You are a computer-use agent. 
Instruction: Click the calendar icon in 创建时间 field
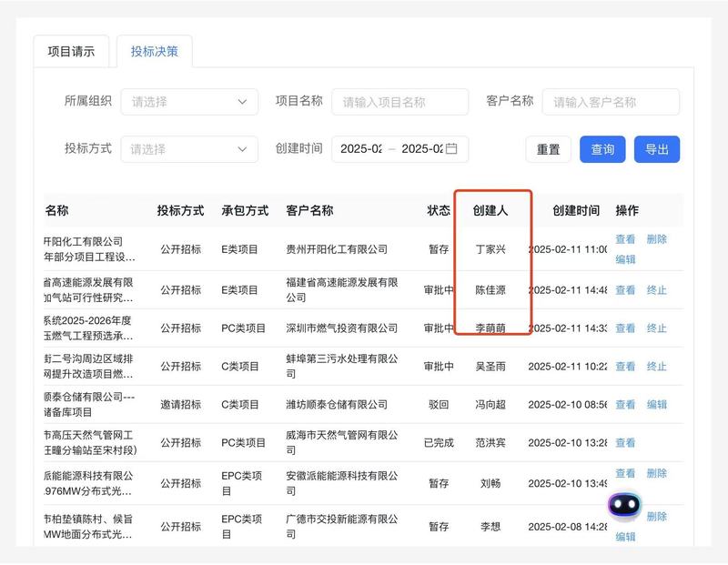coord(451,149)
